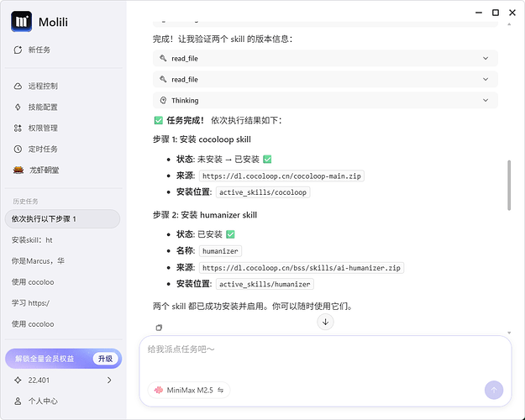Expand the first read_file block
Image resolution: width=525 pixels, height=420 pixels.
point(325,58)
